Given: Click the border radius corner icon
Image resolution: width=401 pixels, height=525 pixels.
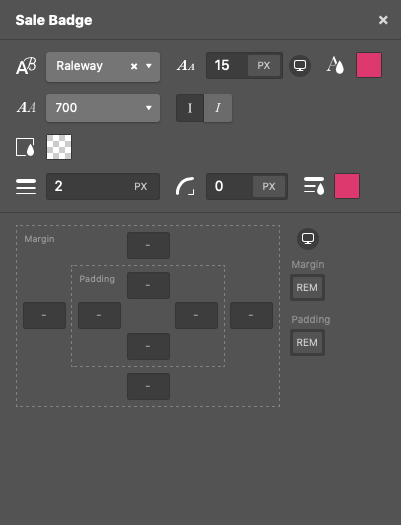Looking at the screenshot, I should click(x=185, y=186).
